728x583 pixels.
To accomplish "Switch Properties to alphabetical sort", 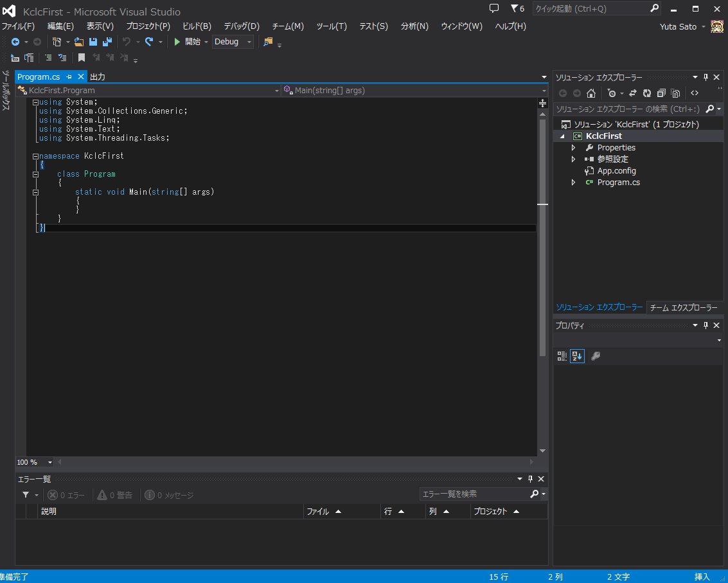I will click(577, 356).
